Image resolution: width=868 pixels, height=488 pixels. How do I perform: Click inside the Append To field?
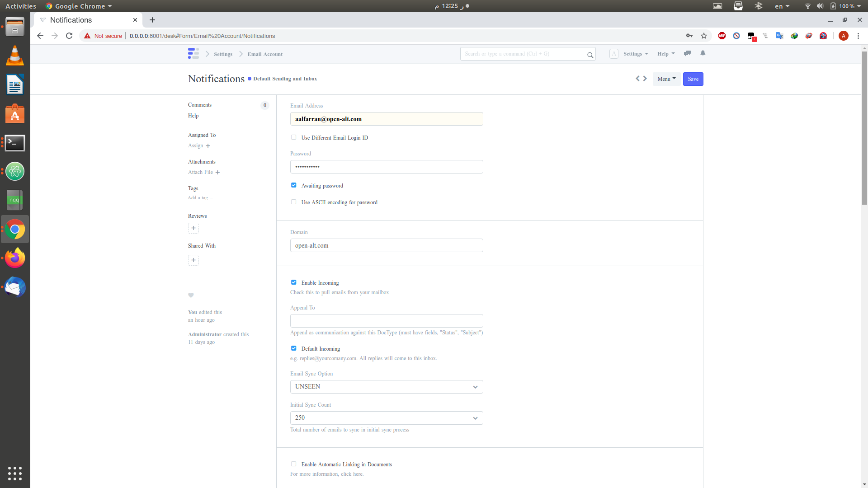click(386, 321)
